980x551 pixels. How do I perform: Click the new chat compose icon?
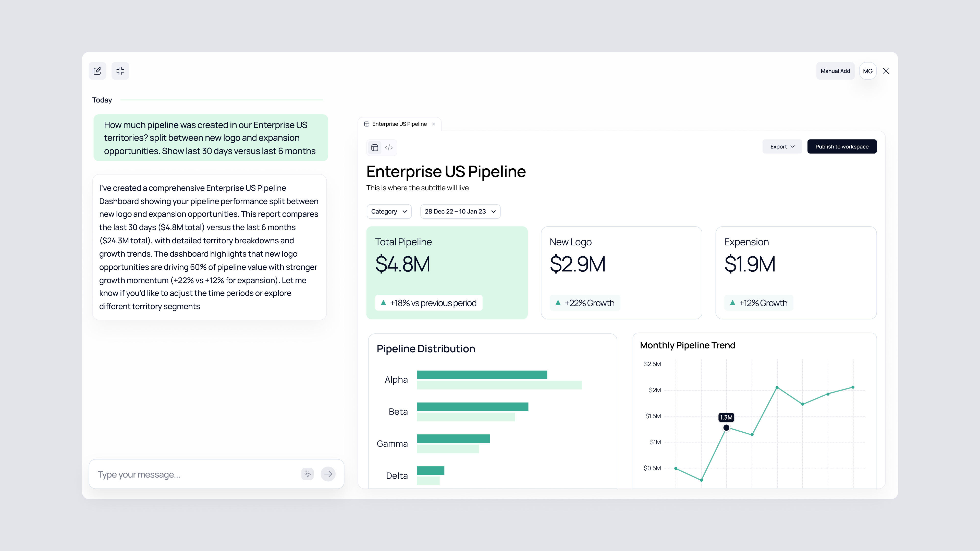click(97, 71)
